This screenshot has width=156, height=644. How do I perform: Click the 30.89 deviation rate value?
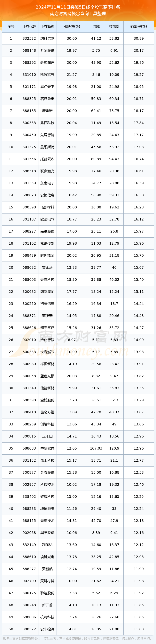coord(139,38)
